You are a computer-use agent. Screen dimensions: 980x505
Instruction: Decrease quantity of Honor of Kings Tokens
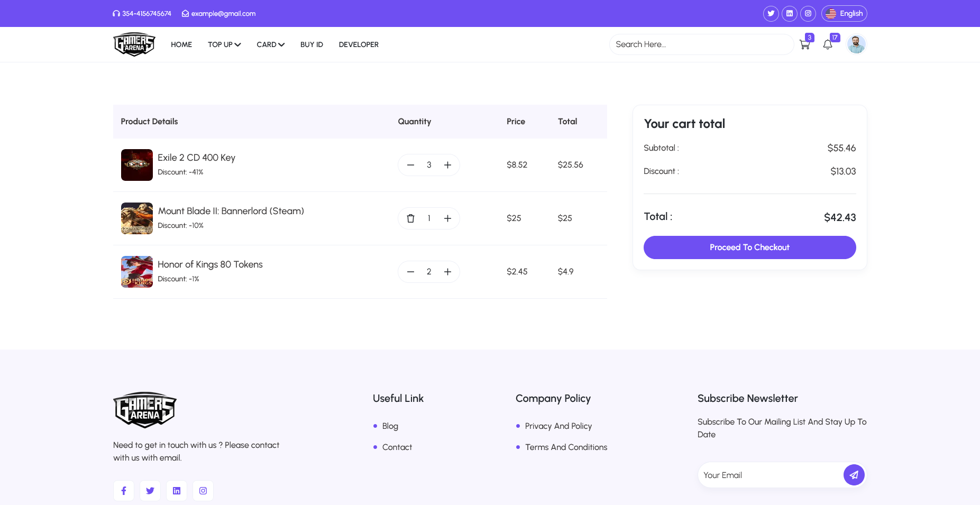pyautogui.click(x=410, y=272)
